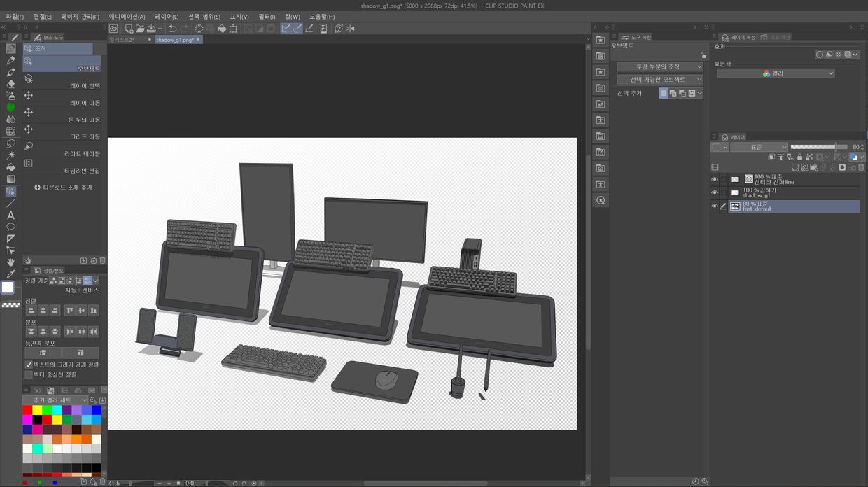Hide the shadow_g1 layer
868x487 pixels.
click(x=715, y=192)
